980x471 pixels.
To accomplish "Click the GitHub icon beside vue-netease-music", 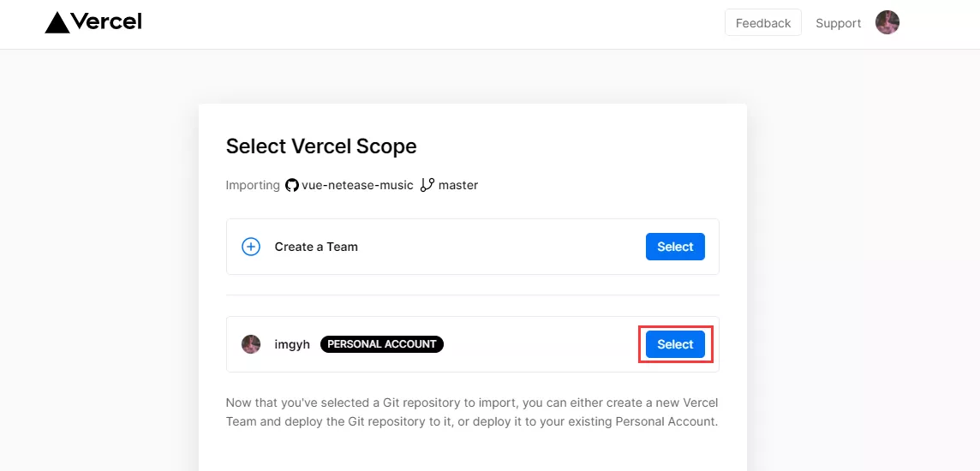I will click(292, 186).
